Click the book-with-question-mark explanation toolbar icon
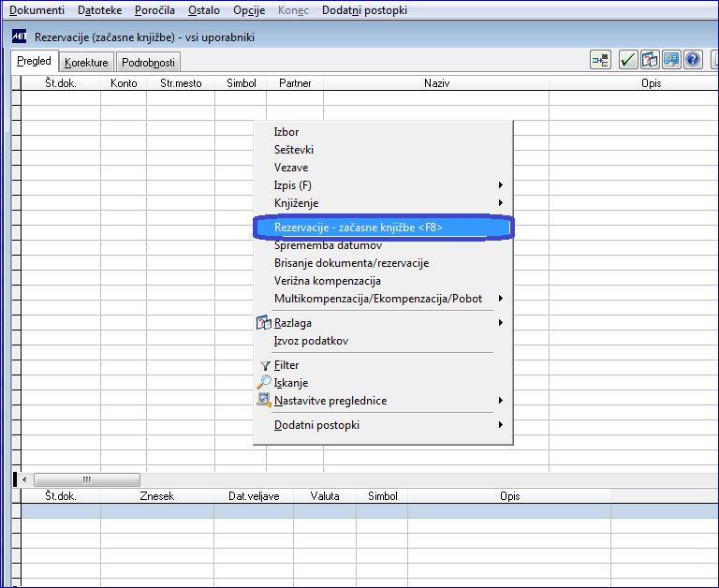The image size is (719, 588). point(650,60)
